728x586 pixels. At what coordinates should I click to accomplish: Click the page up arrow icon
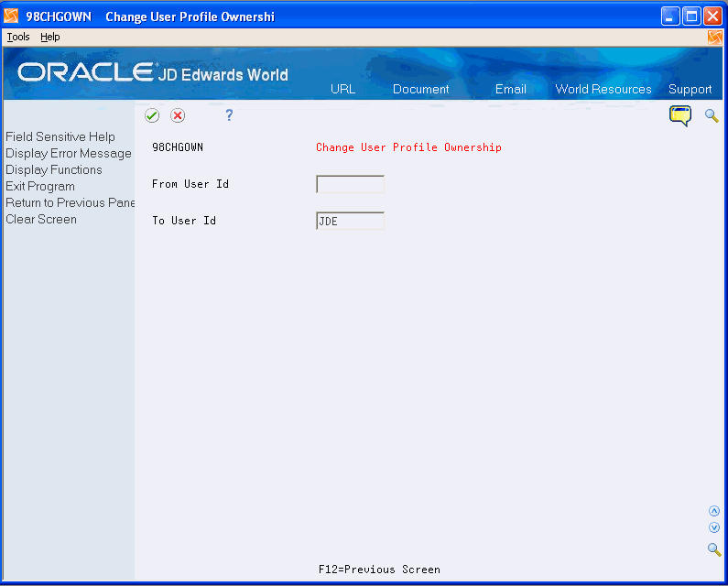pyautogui.click(x=714, y=511)
